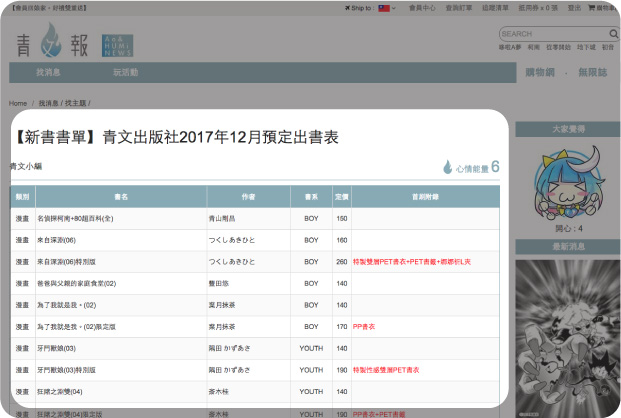Open the 玩活動 navigation menu

126,72
